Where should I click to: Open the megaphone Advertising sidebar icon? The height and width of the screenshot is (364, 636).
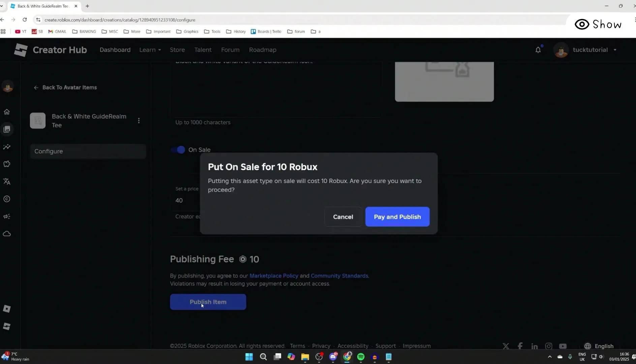pos(7,216)
